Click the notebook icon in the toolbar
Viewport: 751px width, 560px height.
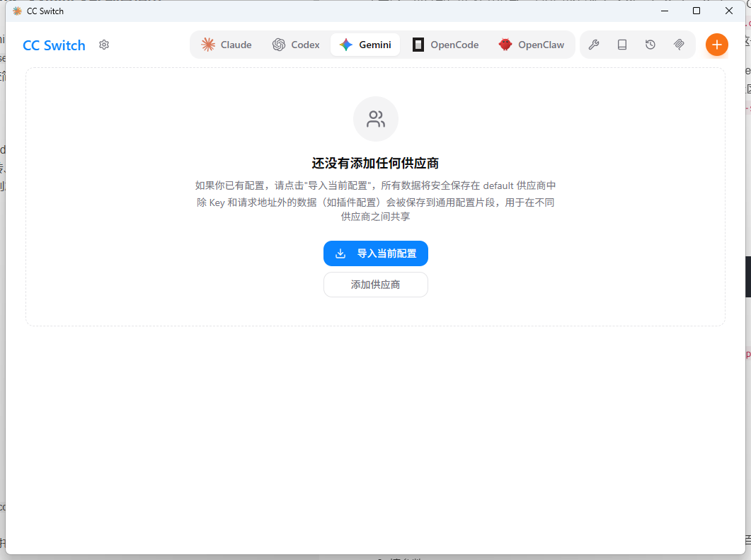pos(622,45)
